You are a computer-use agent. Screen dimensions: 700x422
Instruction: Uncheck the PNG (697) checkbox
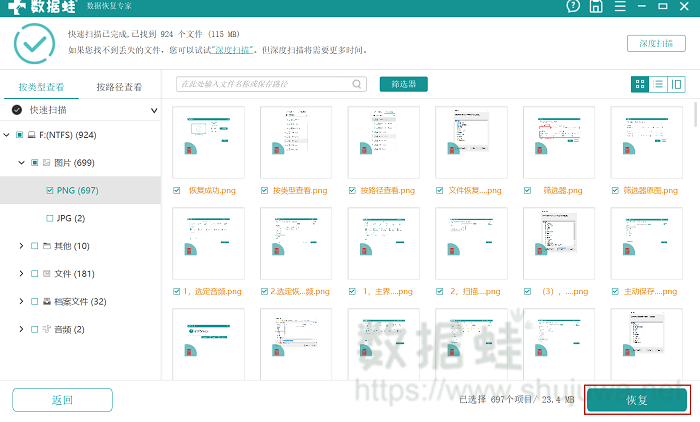[50, 191]
